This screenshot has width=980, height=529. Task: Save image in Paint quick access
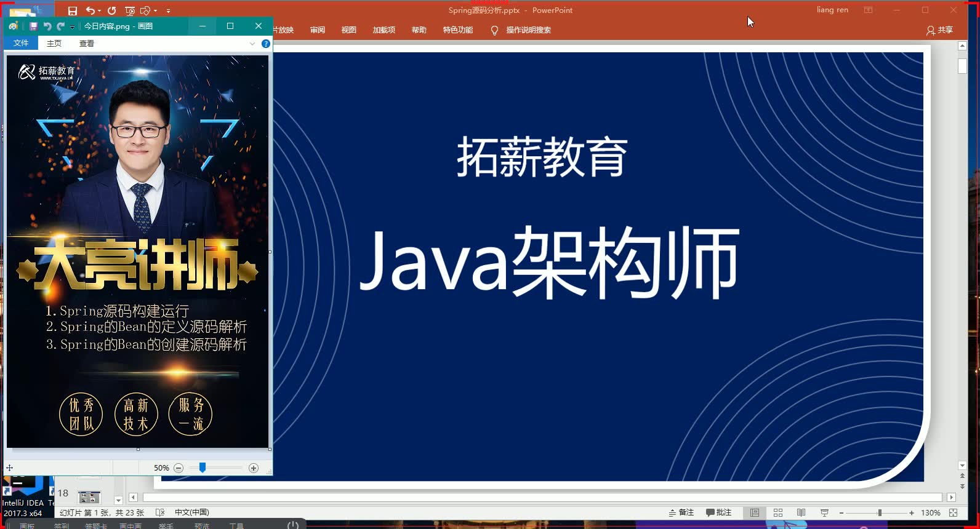(x=33, y=26)
